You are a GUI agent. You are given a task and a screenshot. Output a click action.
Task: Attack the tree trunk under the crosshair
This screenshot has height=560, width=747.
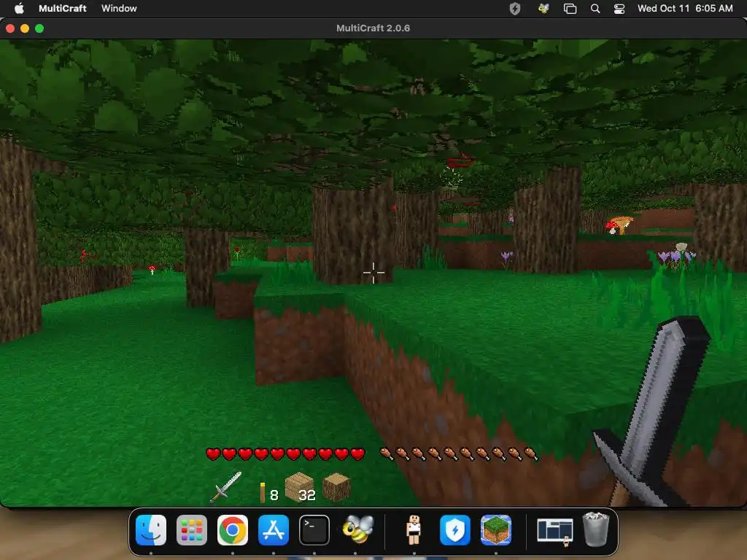coord(353,233)
